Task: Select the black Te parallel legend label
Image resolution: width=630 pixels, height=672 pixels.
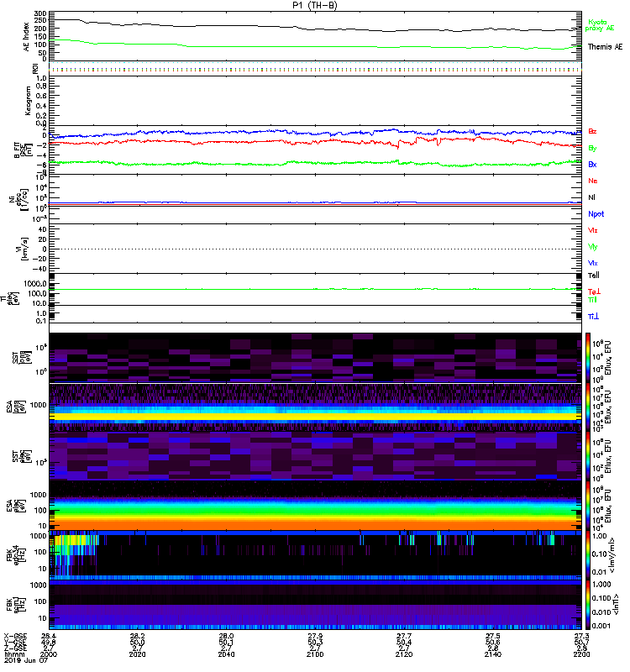Action: pos(594,276)
